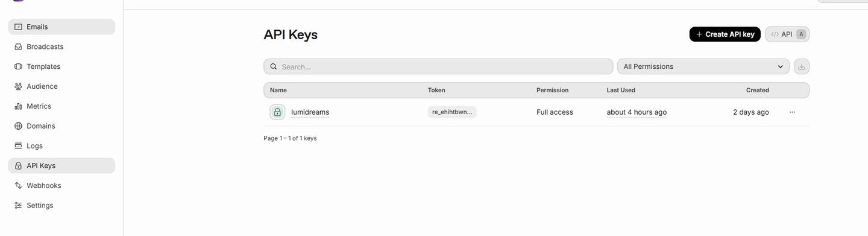Expand the All Permissions dropdown
The width and height of the screenshot is (868, 236).
coord(703,66)
